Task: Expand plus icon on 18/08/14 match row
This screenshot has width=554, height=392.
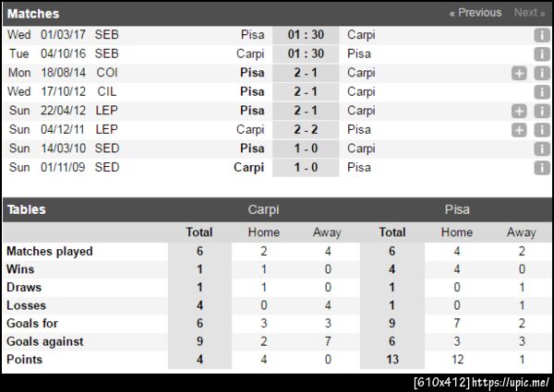Action: (x=519, y=73)
